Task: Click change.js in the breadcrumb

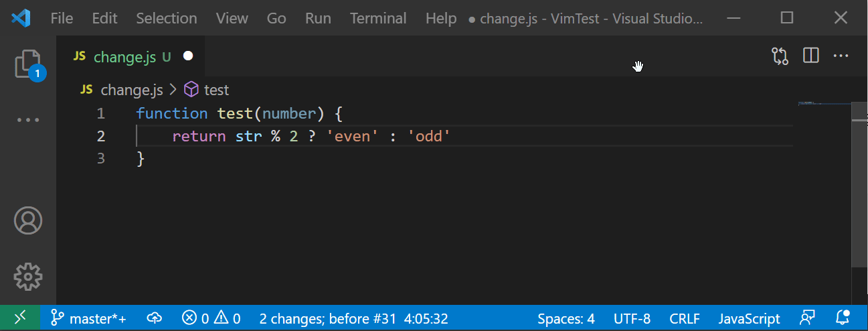Action: (132, 90)
